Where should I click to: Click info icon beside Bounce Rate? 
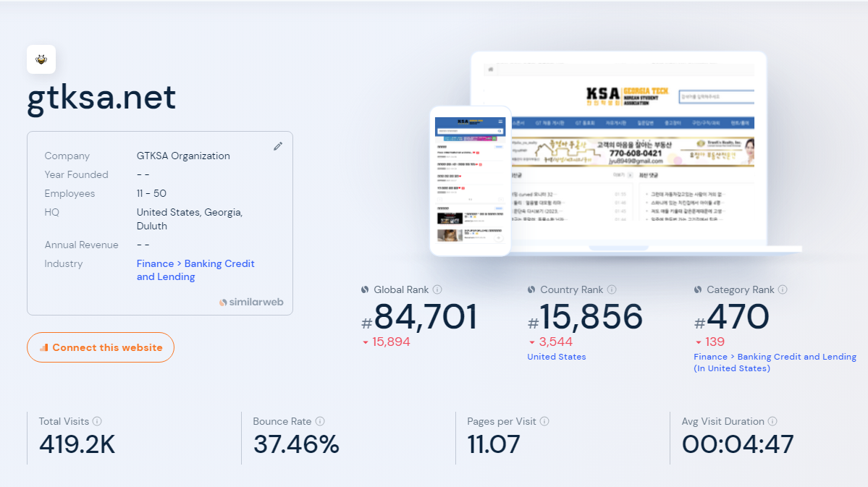click(x=320, y=421)
